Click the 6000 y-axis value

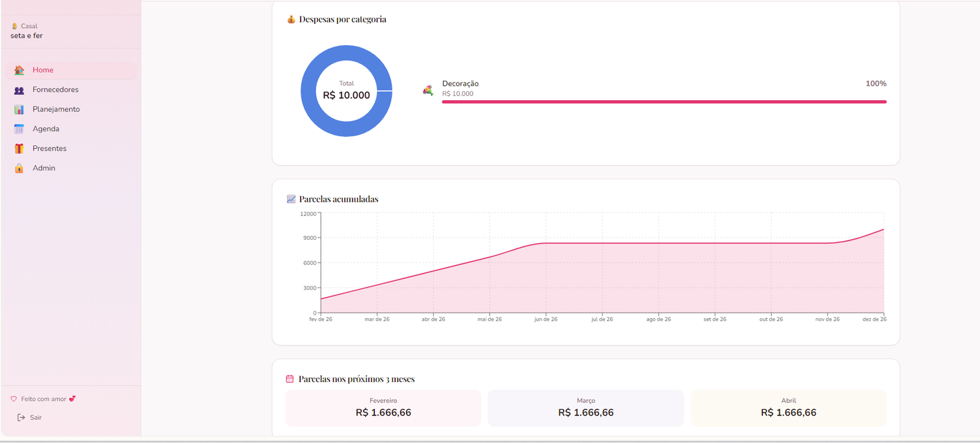click(310, 263)
